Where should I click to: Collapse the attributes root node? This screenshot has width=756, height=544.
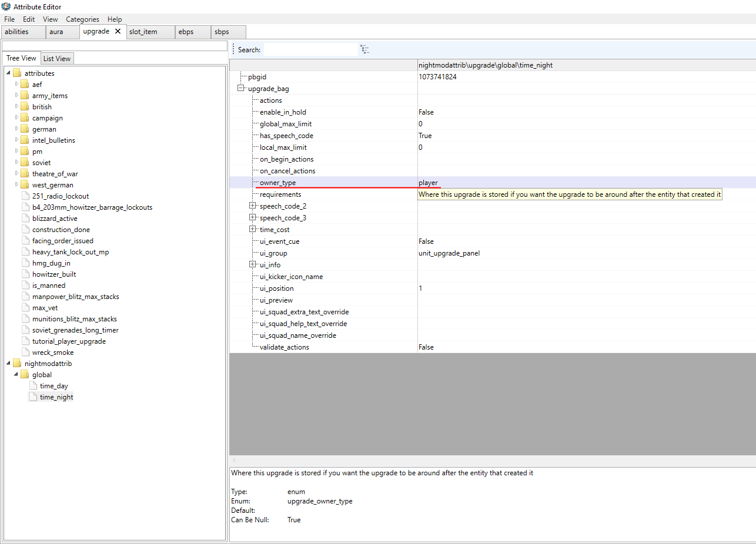click(9, 73)
